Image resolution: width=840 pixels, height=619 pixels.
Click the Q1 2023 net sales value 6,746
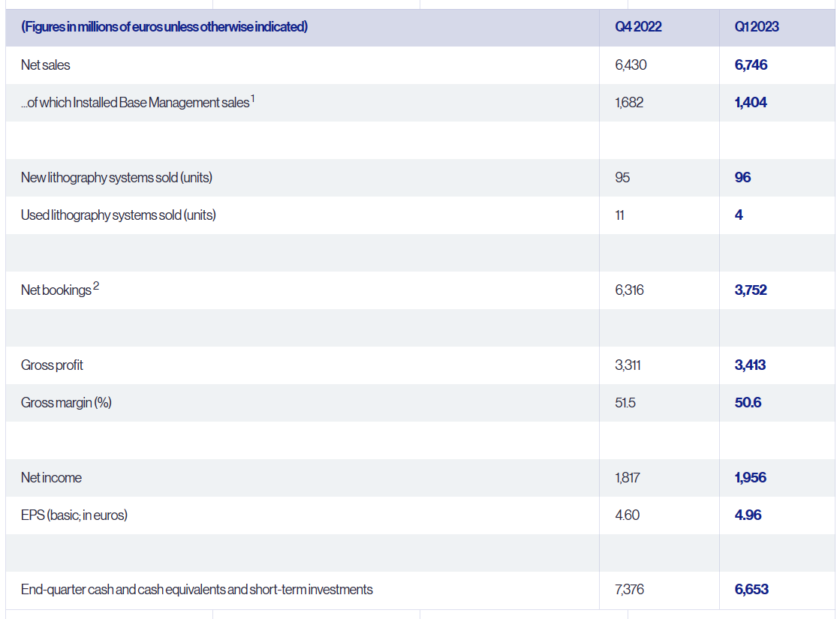[751, 65]
